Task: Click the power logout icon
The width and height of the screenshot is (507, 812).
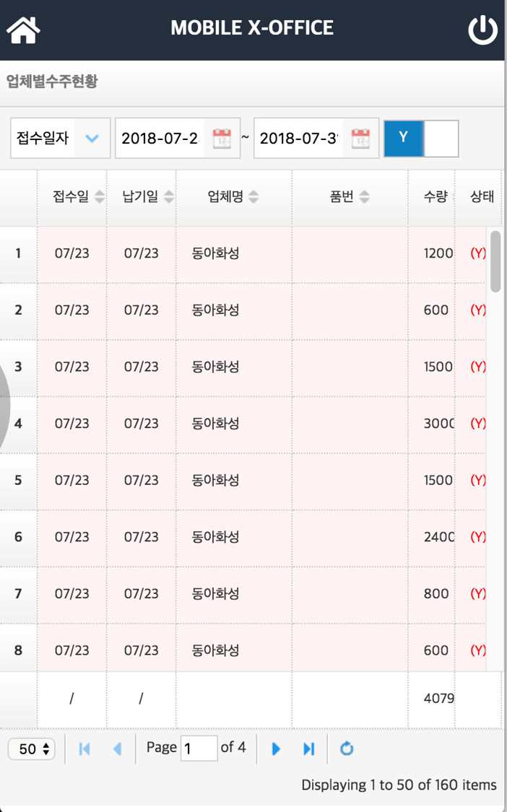Action: pyautogui.click(x=482, y=30)
